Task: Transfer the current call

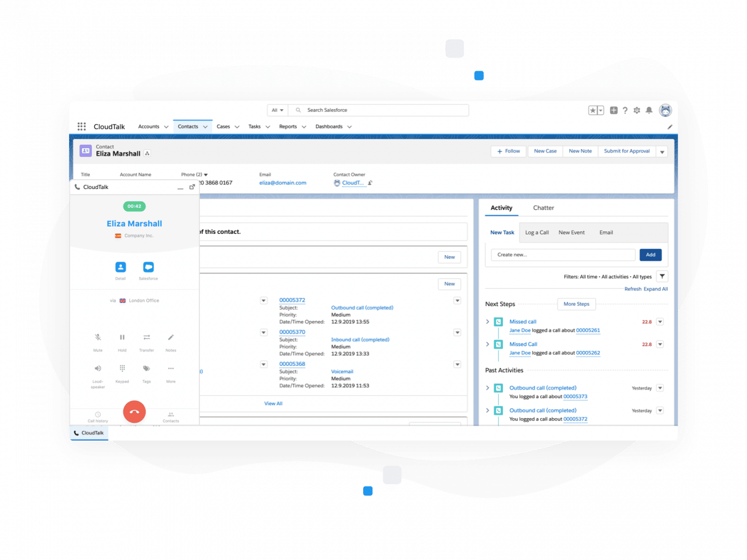Action: pos(147,337)
